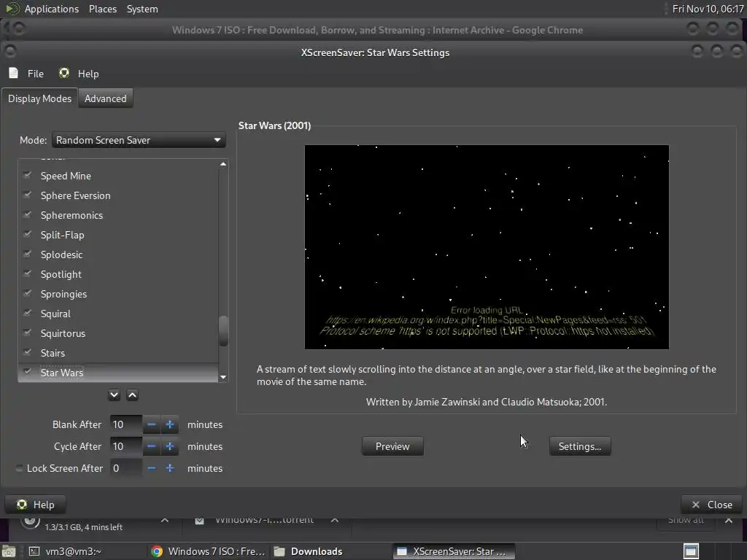The image size is (747, 560).
Task: Select Speed Mine in the saver list
Action: [66, 176]
